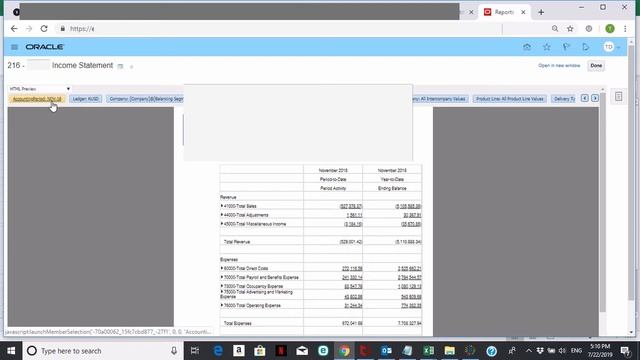The width and height of the screenshot is (640, 360).
Task: Expand the 60000-Total Direct Costs row
Action: pos(222,268)
